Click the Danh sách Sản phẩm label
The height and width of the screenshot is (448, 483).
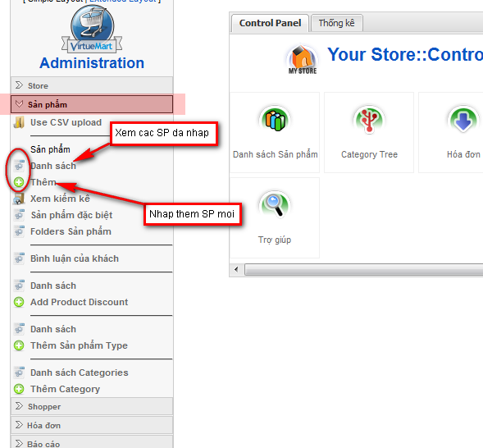(275, 154)
